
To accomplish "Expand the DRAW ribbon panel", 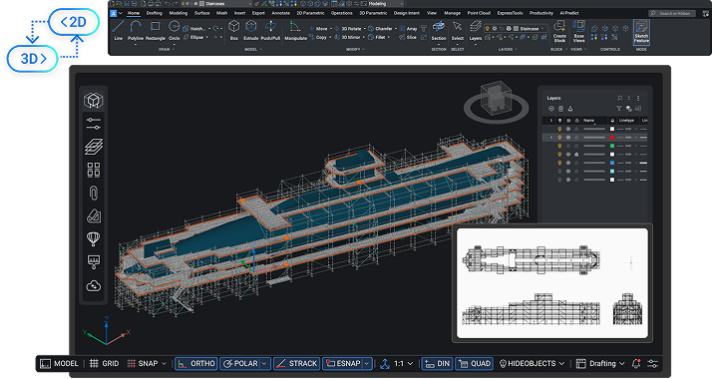I will pos(166,49).
